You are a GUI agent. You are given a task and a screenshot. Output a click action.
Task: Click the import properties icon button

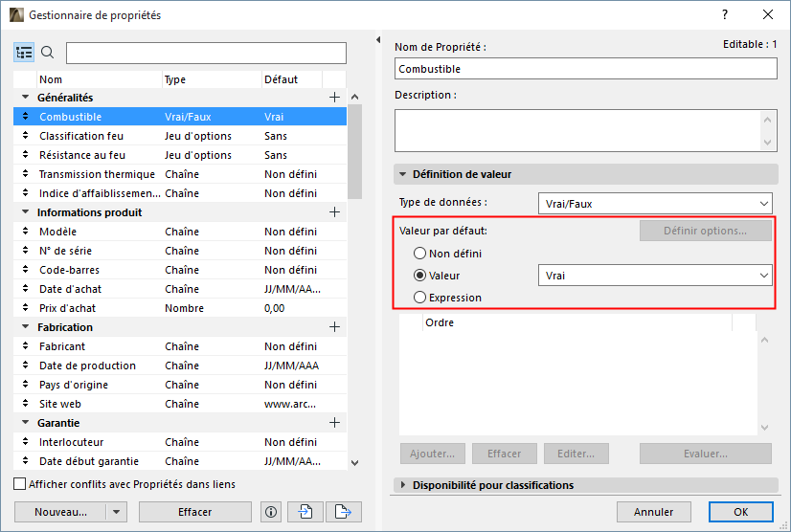305,512
